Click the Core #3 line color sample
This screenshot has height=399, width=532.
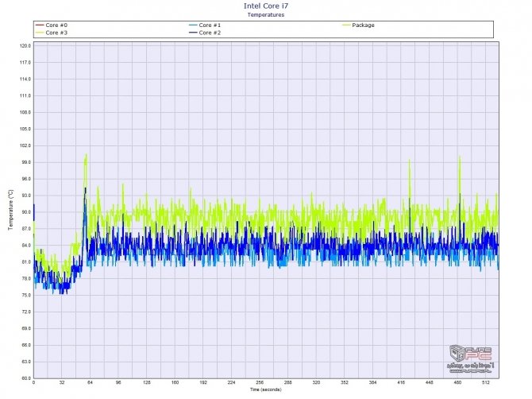(40, 33)
